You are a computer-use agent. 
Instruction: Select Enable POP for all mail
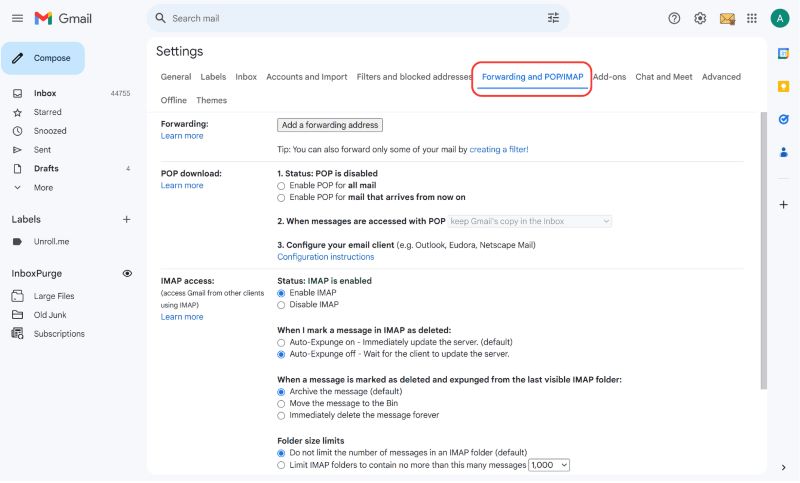281,186
